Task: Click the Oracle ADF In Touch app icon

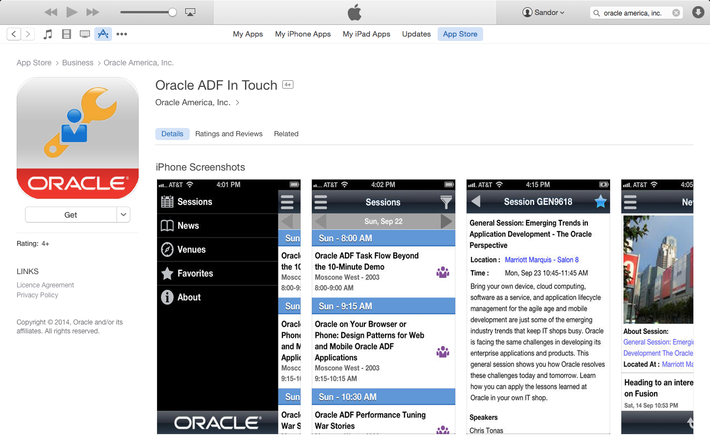Action: (77, 138)
